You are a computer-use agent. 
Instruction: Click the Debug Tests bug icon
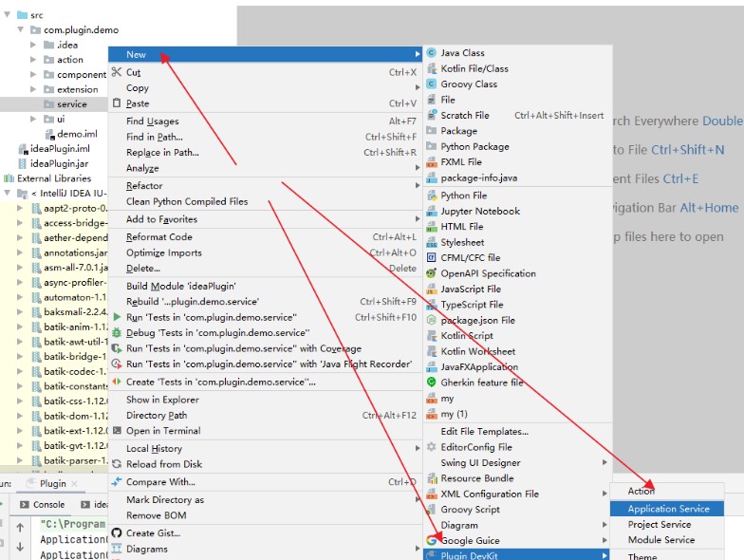pyautogui.click(x=116, y=332)
